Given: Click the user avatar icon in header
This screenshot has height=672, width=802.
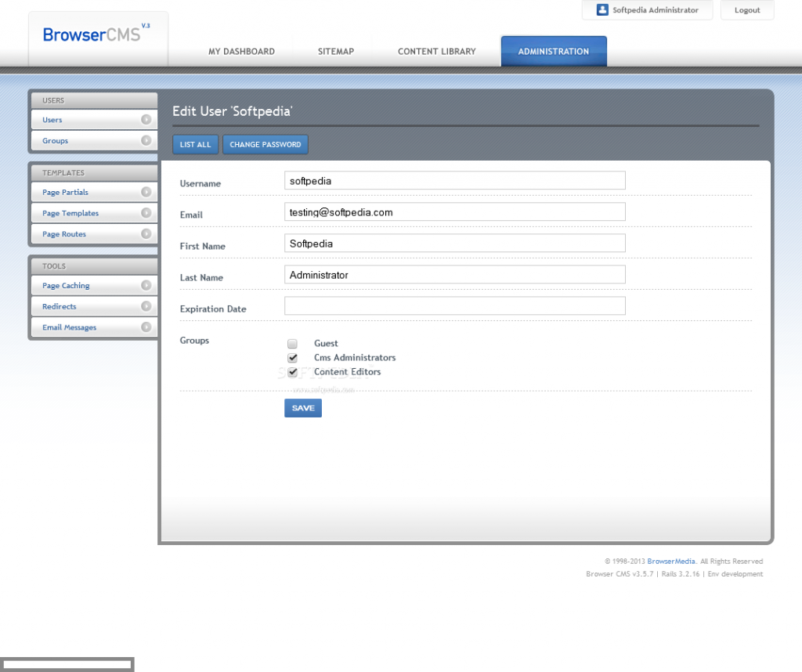Looking at the screenshot, I should point(602,9).
